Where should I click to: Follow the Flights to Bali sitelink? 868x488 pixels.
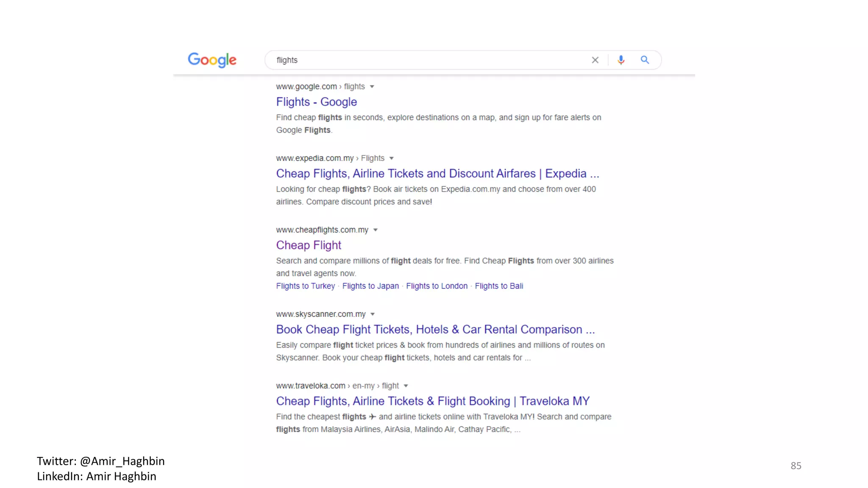pyautogui.click(x=499, y=286)
